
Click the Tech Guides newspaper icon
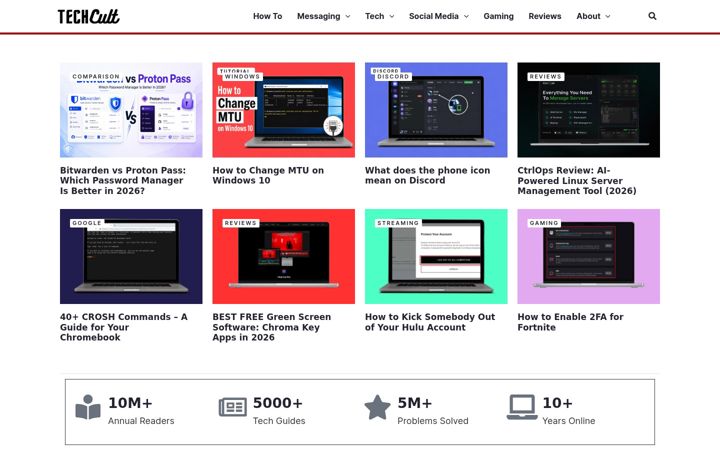pyautogui.click(x=232, y=407)
